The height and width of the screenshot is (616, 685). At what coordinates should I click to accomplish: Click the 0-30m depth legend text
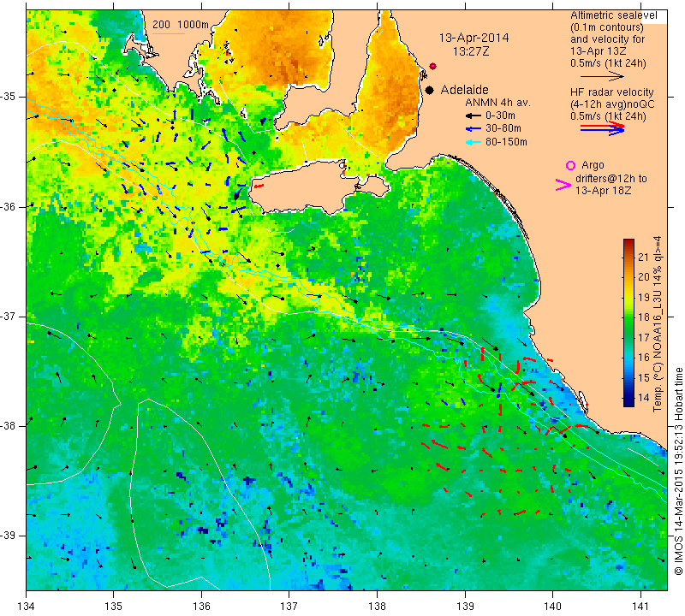click(x=500, y=115)
